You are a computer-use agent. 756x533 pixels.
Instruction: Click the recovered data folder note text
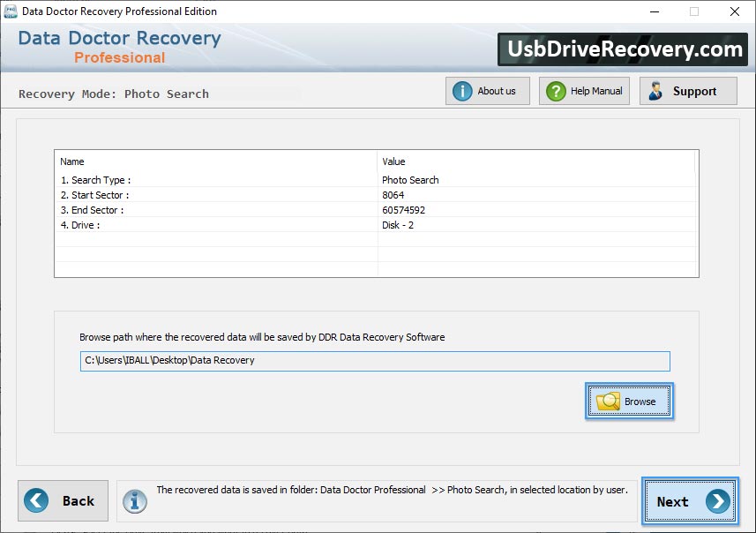tap(392, 490)
